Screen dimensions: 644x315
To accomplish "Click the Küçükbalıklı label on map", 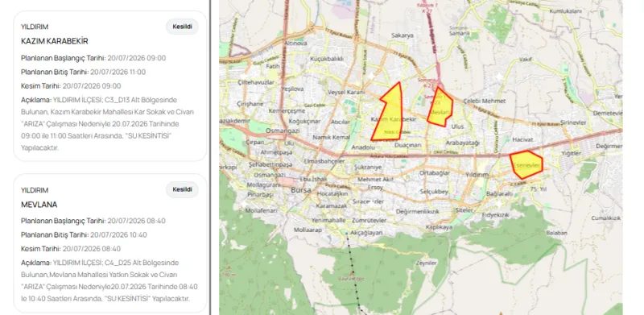I will point(327,59).
